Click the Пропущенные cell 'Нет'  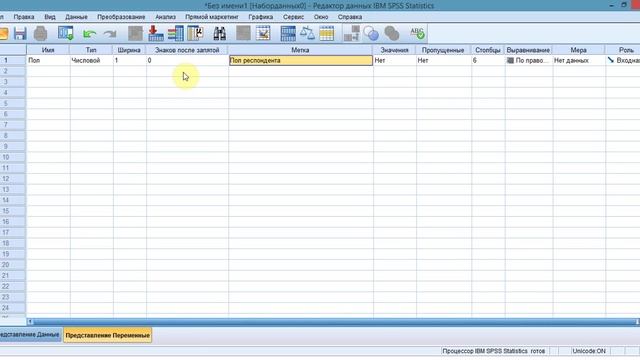[x=444, y=60]
